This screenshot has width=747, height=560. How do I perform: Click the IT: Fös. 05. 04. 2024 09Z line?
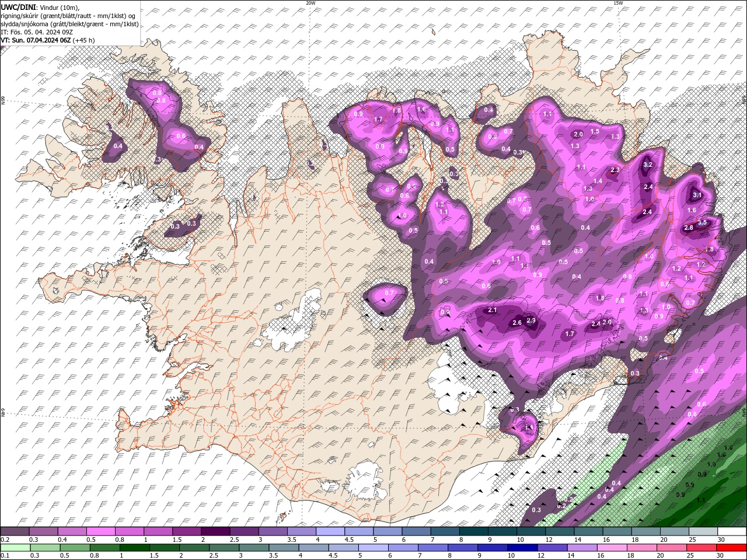click(x=36, y=32)
